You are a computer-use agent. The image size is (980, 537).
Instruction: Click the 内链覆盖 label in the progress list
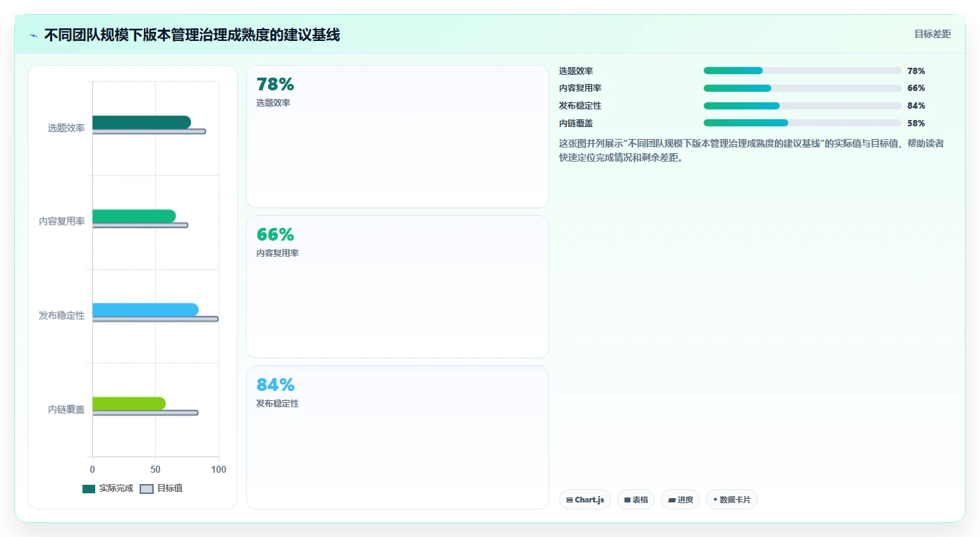tap(576, 123)
